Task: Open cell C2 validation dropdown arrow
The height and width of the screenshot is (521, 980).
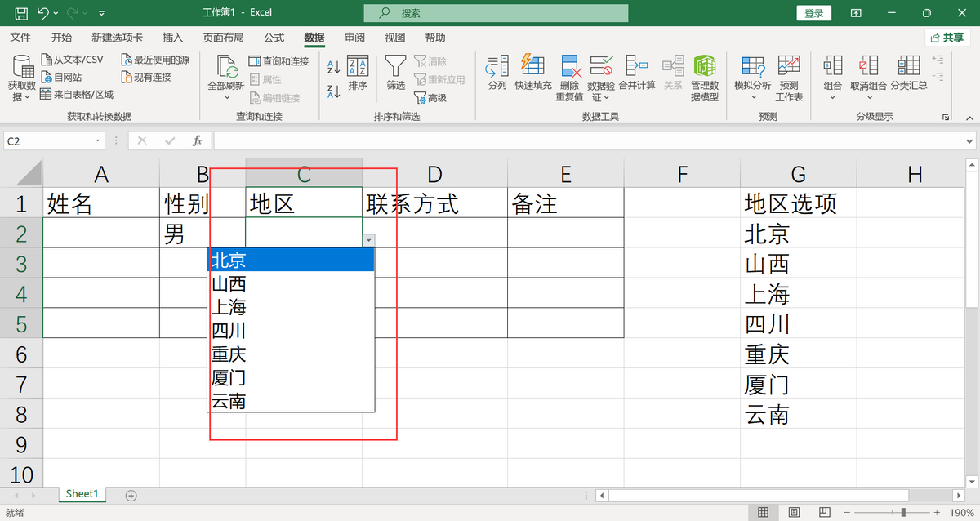Action: click(369, 240)
